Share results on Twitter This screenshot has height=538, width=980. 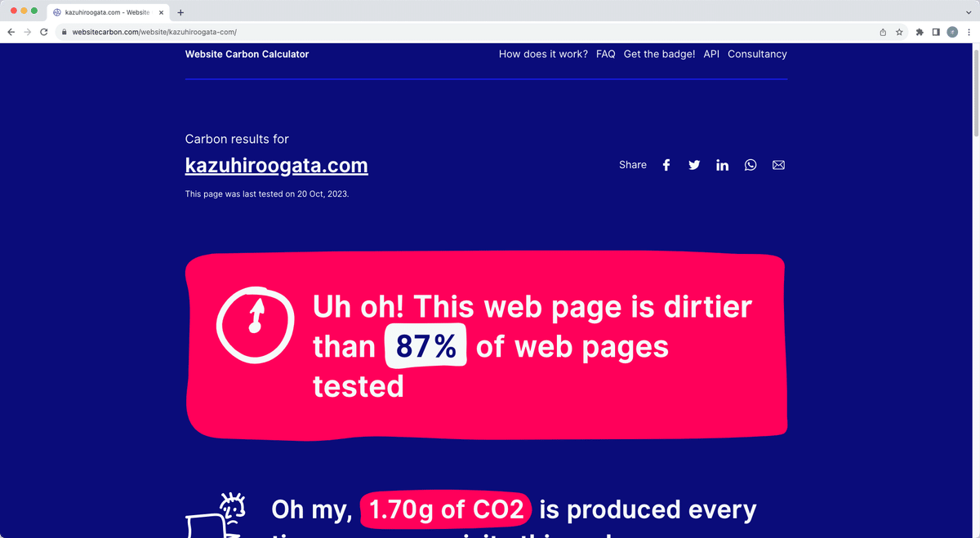point(694,165)
